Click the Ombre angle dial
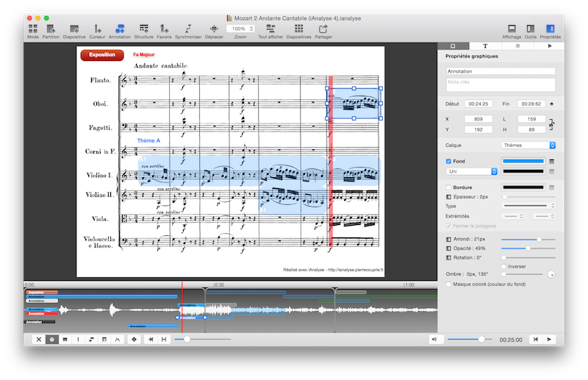This screenshot has width=588, height=380. pyautogui.click(x=551, y=274)
